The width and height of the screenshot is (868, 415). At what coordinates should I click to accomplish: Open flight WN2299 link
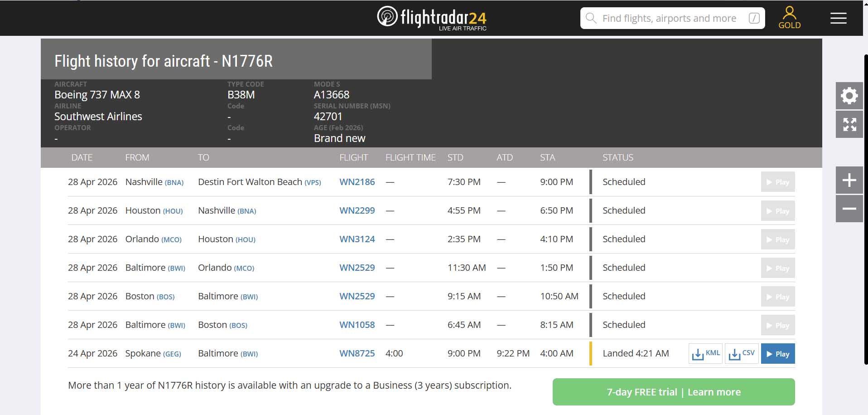coord(357,210)
